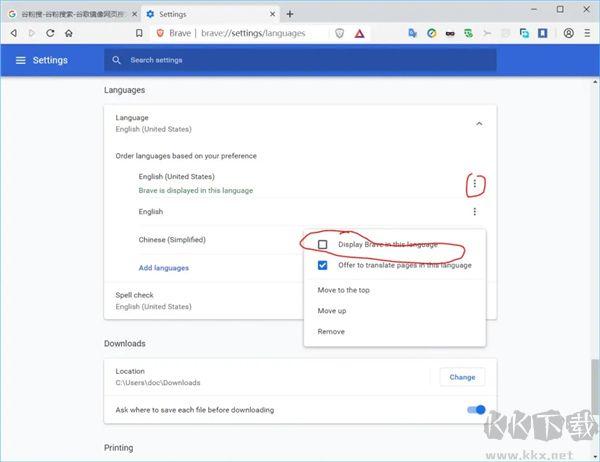Click the gray shield icon in address bar
Screen dimensions: 600x462
click(339, 33)
